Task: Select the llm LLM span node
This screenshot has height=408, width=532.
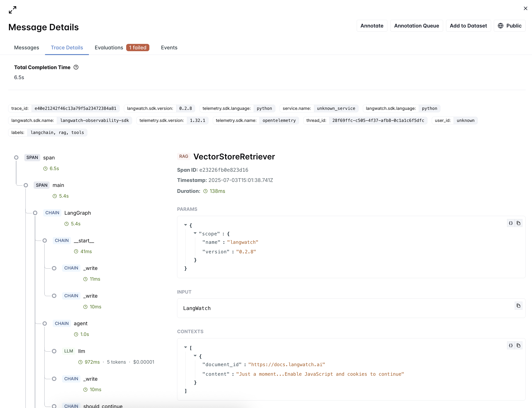Action: click(81, 351)
